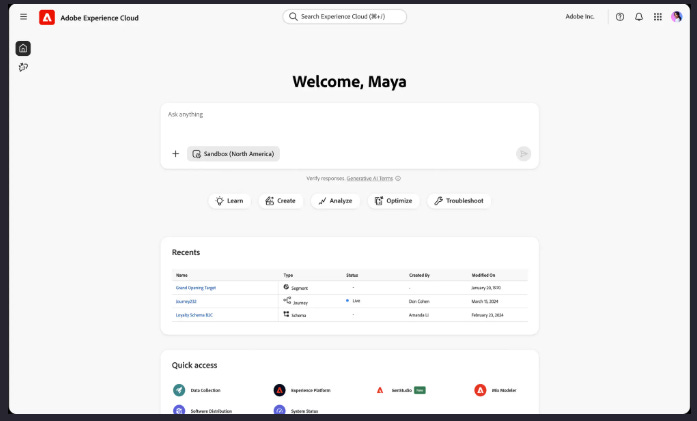Click the Recents section heading
This screenshot has width=697, height=421.
coord(186,252)
